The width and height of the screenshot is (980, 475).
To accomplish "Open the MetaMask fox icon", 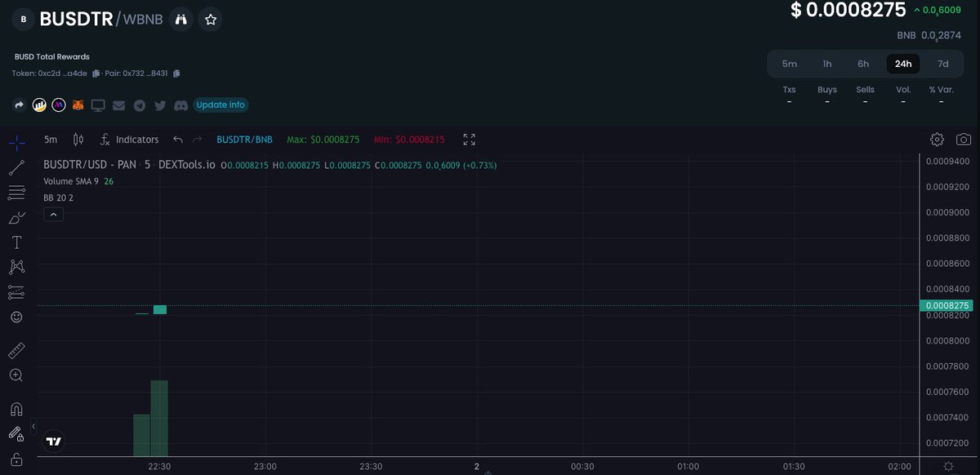I will (x=78, y=105).
